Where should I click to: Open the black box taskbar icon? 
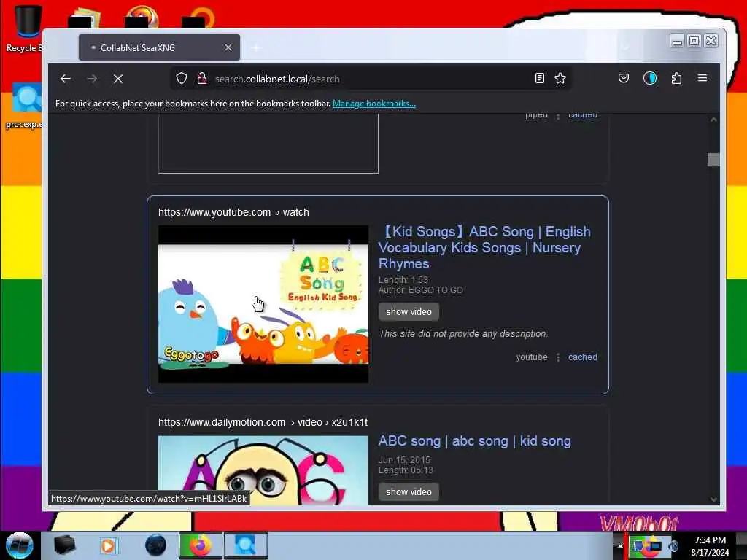coord(64,545)
